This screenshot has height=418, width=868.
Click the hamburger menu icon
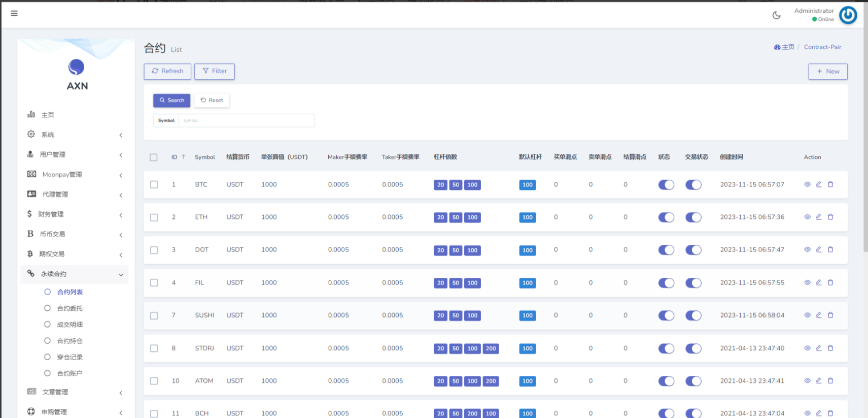[x=14, y=13]
